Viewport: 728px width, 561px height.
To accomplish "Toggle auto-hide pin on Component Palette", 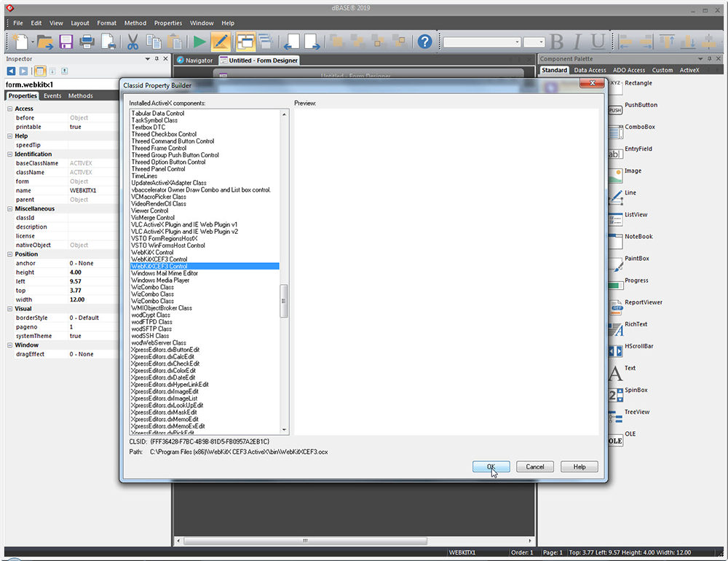I will click(x=709, y=59).
